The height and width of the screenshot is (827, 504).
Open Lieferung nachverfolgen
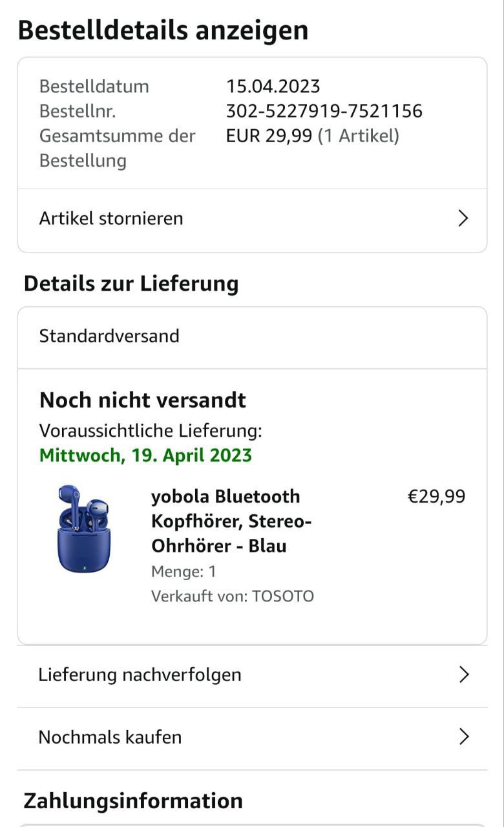click(x=252, y=675)
